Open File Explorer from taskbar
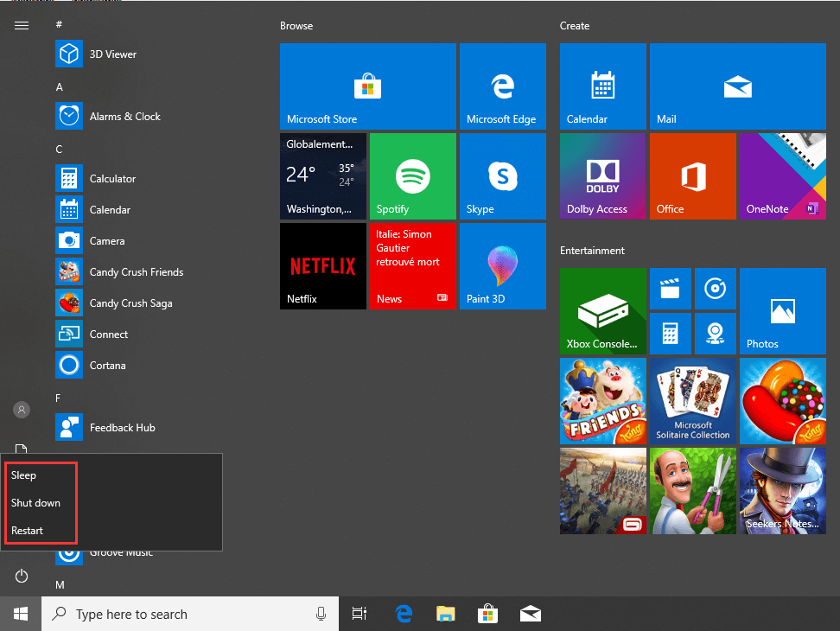 click(446, 614)
